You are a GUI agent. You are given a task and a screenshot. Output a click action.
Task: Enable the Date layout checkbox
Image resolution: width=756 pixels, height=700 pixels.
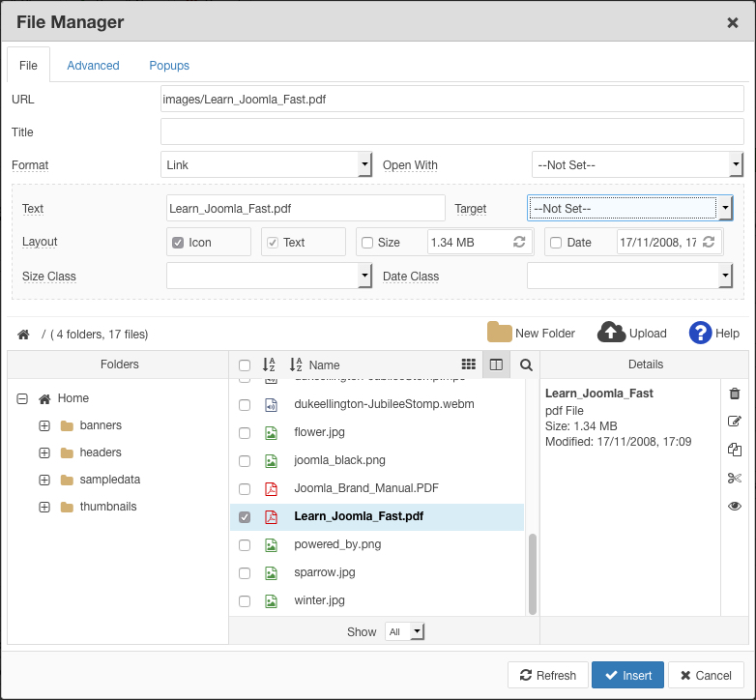coord(556,243)
